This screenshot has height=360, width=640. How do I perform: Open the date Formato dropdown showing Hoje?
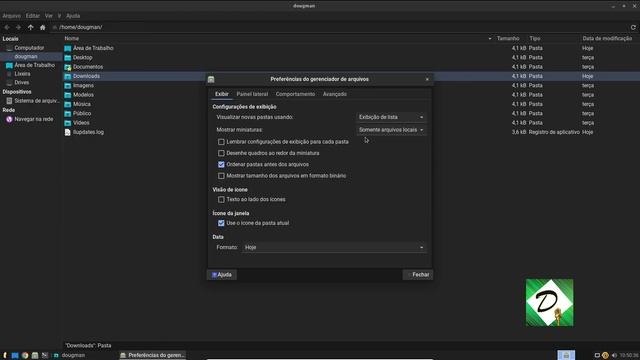(x=334, y=247)
